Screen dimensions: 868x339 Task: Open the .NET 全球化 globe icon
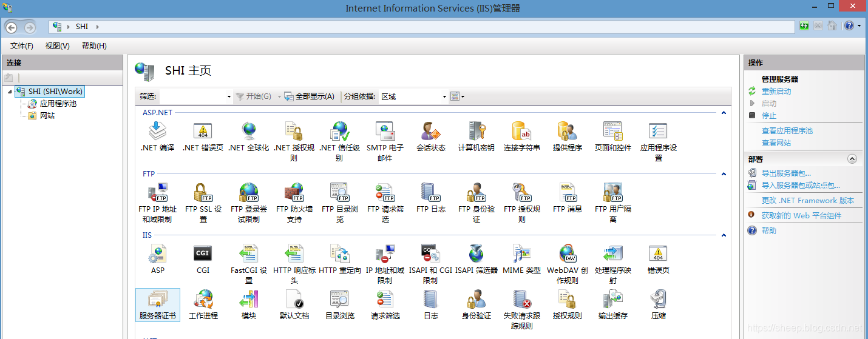click(x=249, y=136)
